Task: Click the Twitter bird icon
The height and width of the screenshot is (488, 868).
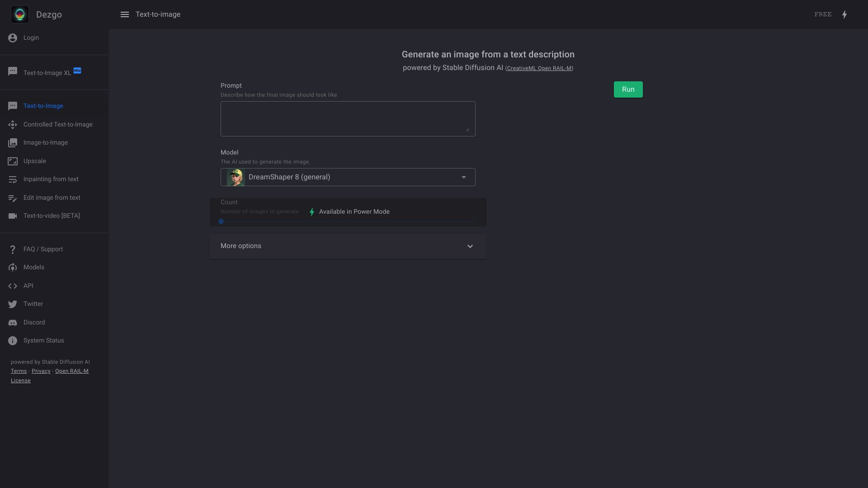Action: (x=13, y=304)
